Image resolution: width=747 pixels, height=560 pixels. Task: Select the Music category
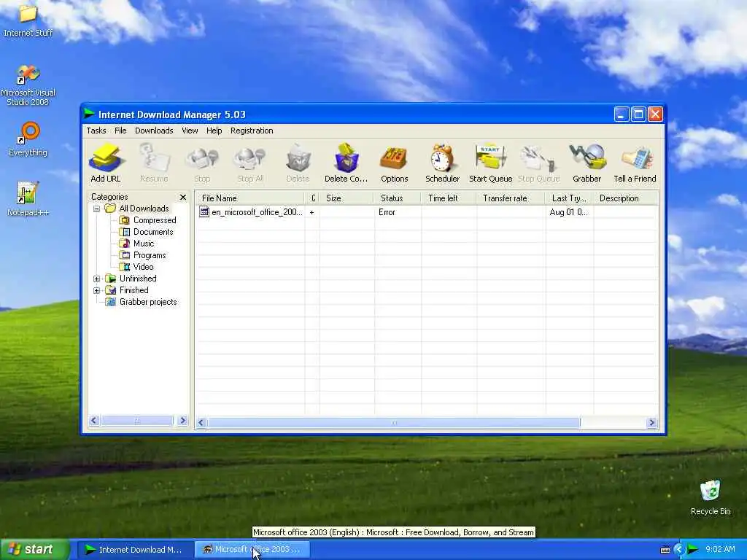(x=137, y=244)
